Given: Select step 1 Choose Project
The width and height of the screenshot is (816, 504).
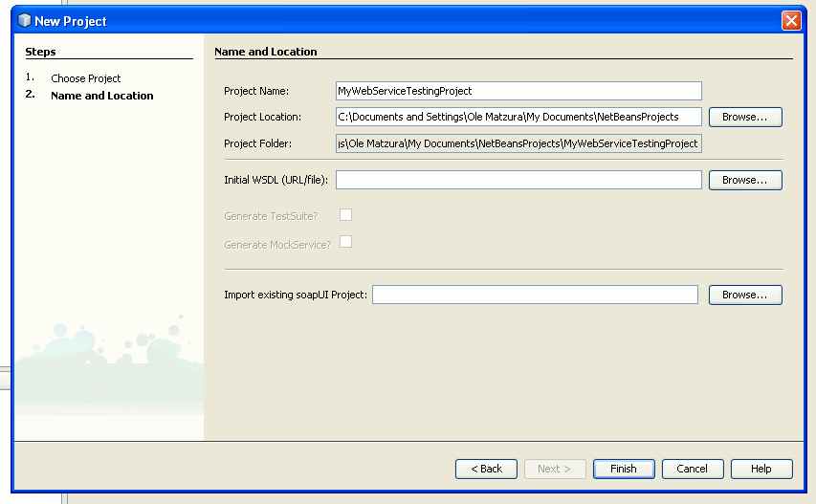Looking at the screenshot, I should 86,78.
